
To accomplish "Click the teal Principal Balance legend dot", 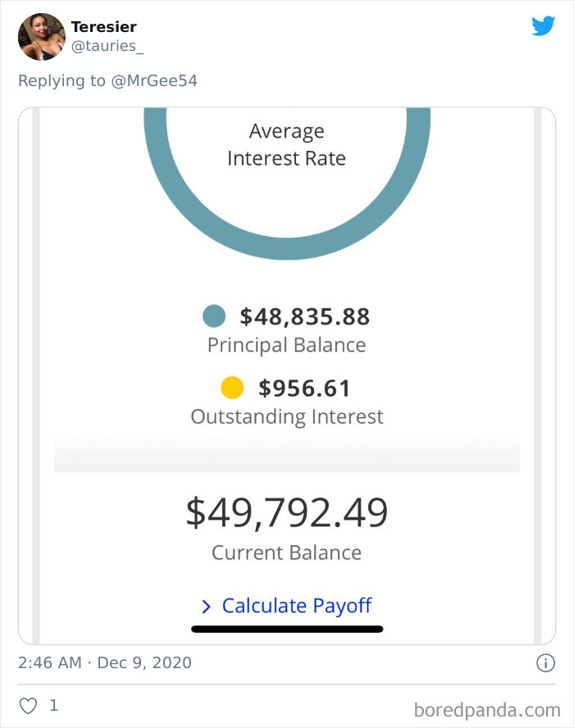I will 215,316.
